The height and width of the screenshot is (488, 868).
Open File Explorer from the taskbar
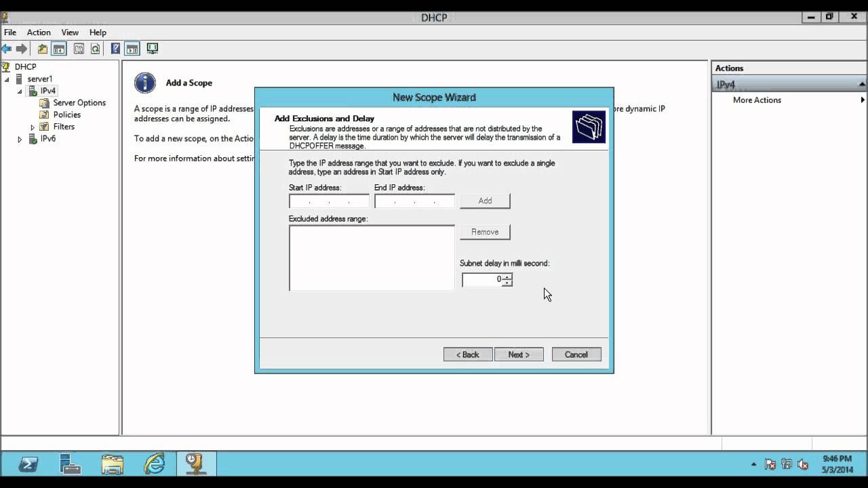click(x=113, y=464)
